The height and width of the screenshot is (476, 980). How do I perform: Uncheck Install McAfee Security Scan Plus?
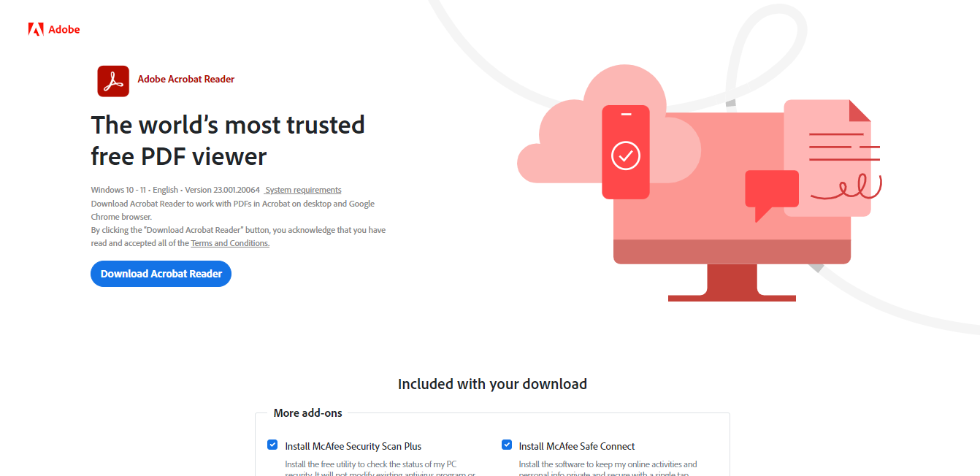pyautogui.click(x=272, y=445)
